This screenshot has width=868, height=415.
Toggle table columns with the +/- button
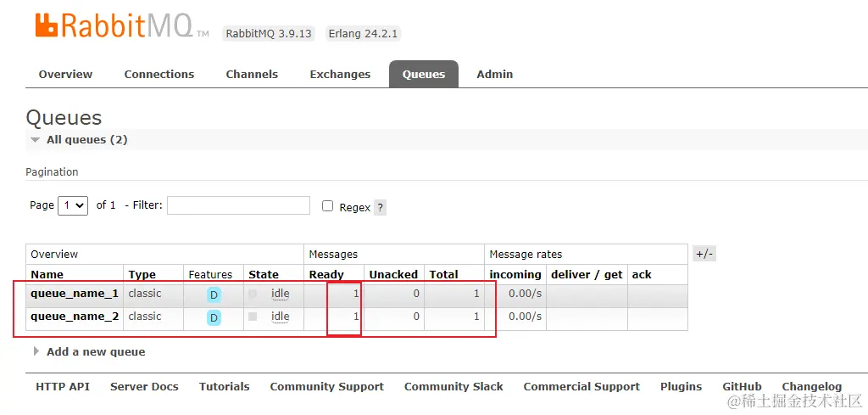(x=704, y=254)
